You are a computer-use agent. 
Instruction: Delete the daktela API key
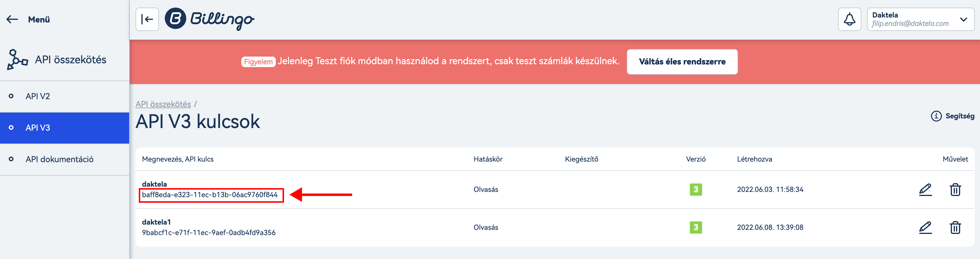pyautogui.click(x=955, y=190)
